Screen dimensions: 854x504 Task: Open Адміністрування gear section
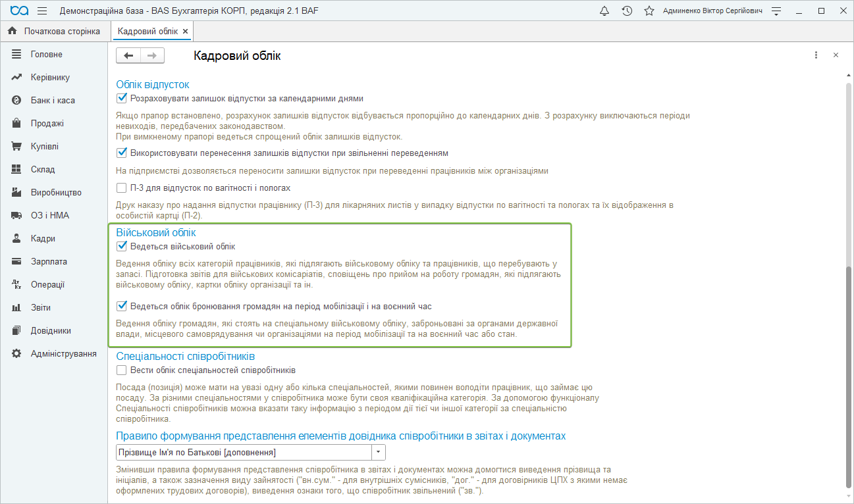63,354
